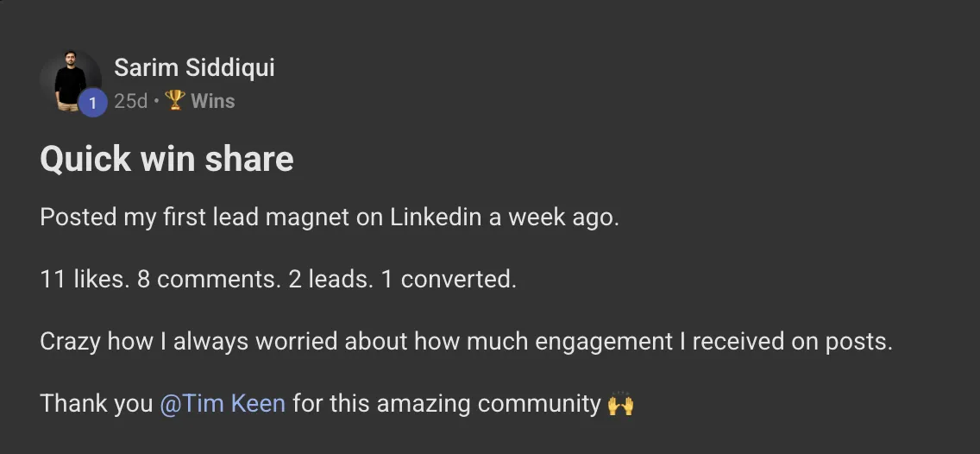The height and width of the screenshot is (454, 980).
Task: Open the Quick win share post title
Action: [166, 160]
